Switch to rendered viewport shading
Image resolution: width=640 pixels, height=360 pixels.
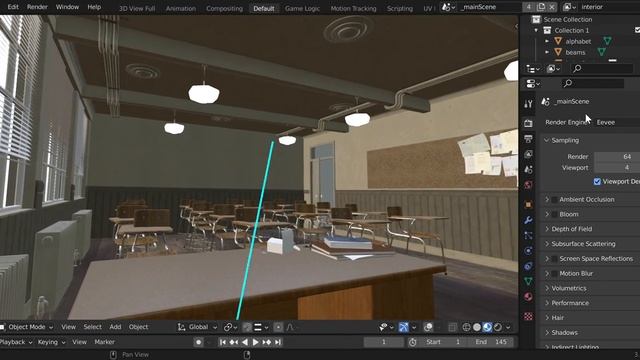(498, 327)
